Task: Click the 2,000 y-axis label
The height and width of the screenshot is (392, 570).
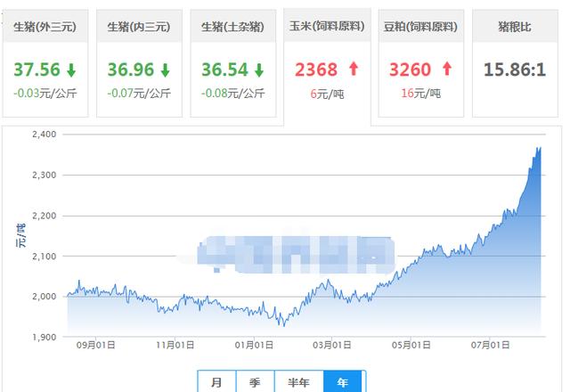Action: tap(45, 297)
